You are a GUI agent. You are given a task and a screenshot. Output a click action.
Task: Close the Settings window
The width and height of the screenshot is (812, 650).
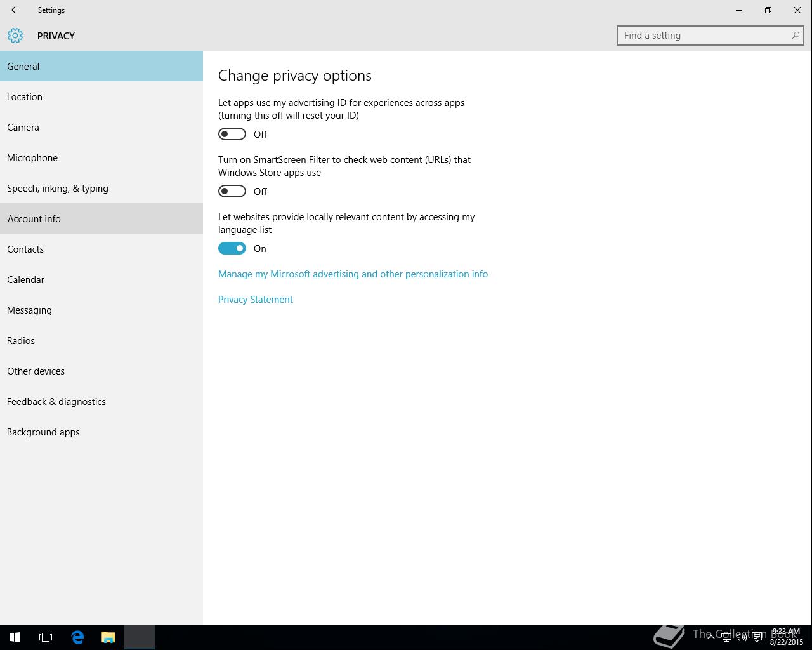(x=797, y=10)
